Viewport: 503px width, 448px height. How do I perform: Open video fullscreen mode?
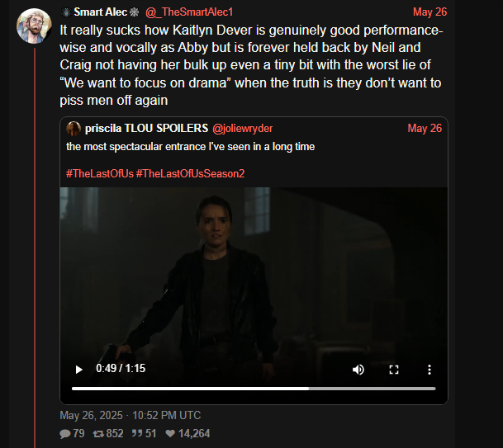click(x=394, y=370)
